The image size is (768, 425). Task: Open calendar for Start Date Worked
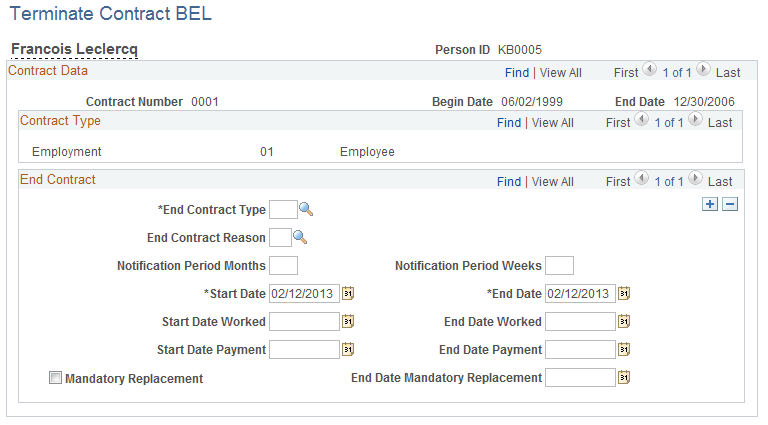tap(348, 321)
